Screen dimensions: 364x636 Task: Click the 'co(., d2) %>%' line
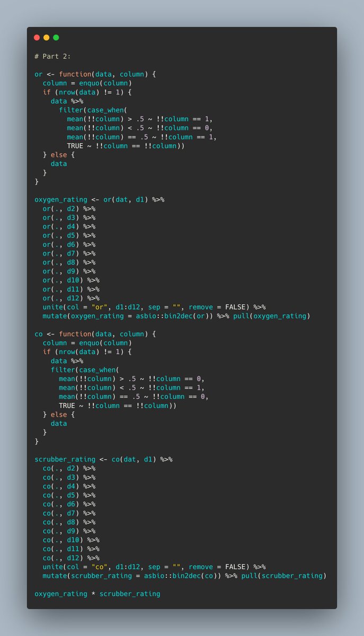[69, 468]
